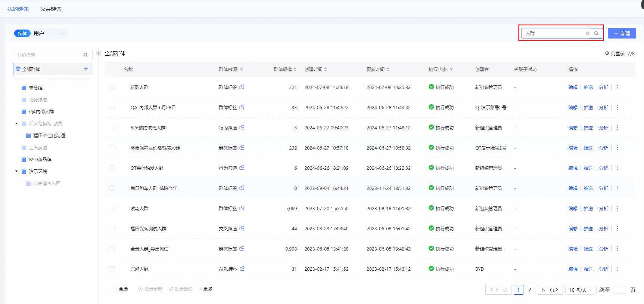
Task: Select the 福田个性化沟通 folder
Action: point(49,136)
